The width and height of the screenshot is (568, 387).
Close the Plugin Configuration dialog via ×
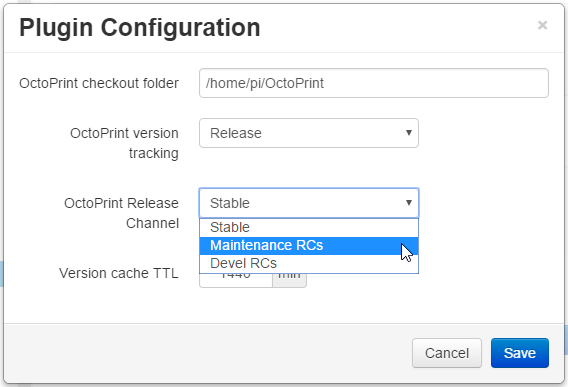click(x=542, y=25)
